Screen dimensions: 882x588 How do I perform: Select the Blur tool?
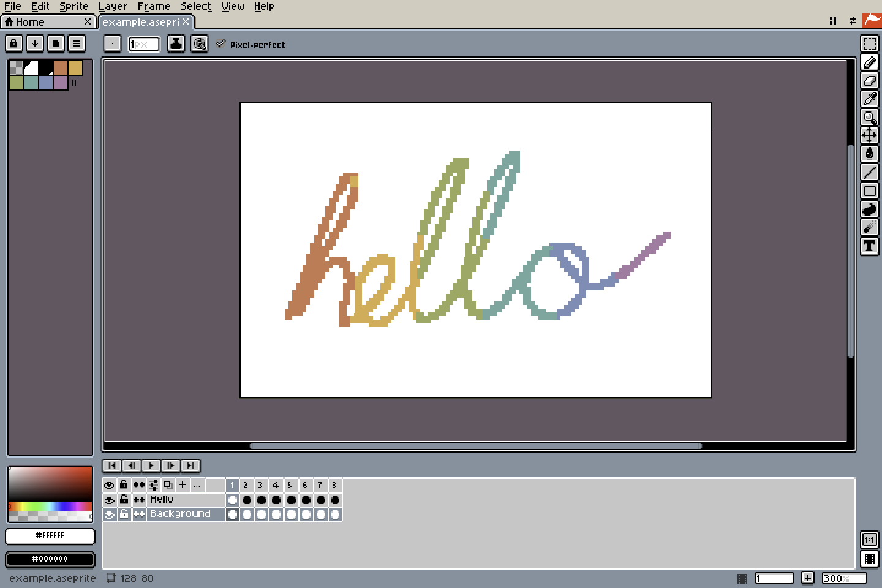[869, 228]
